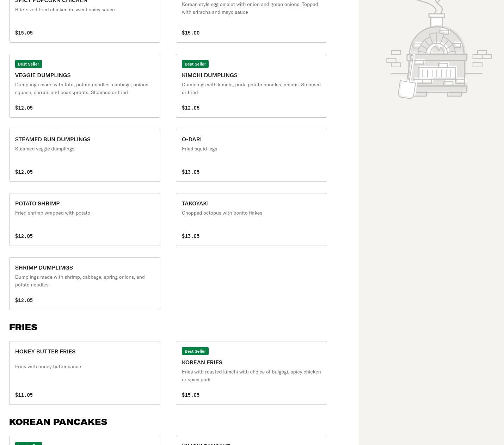Click the $15.05 price on Korean Fries
504x445 pixels.
191,395
